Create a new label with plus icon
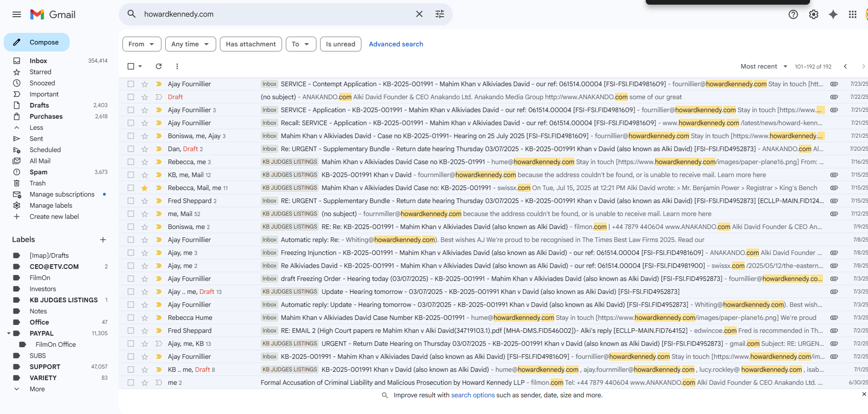The width and height of the screenshot is (868, 414). tap(103, 240)
